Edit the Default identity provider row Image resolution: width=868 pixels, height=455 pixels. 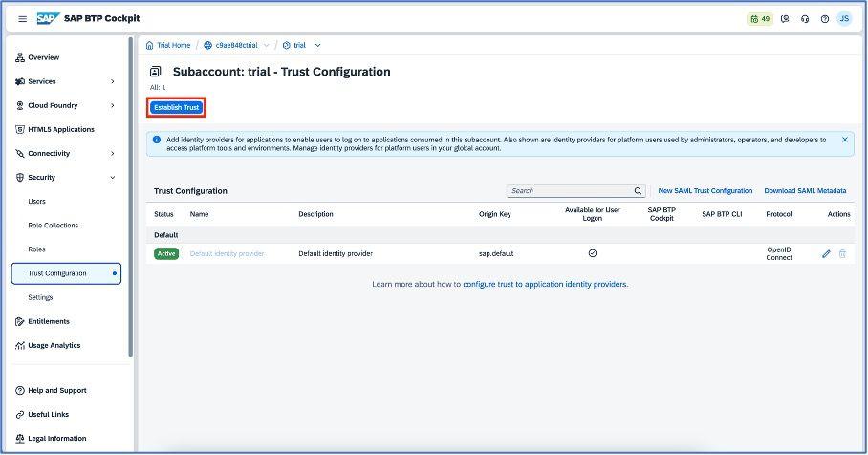(x=826, y=253)
